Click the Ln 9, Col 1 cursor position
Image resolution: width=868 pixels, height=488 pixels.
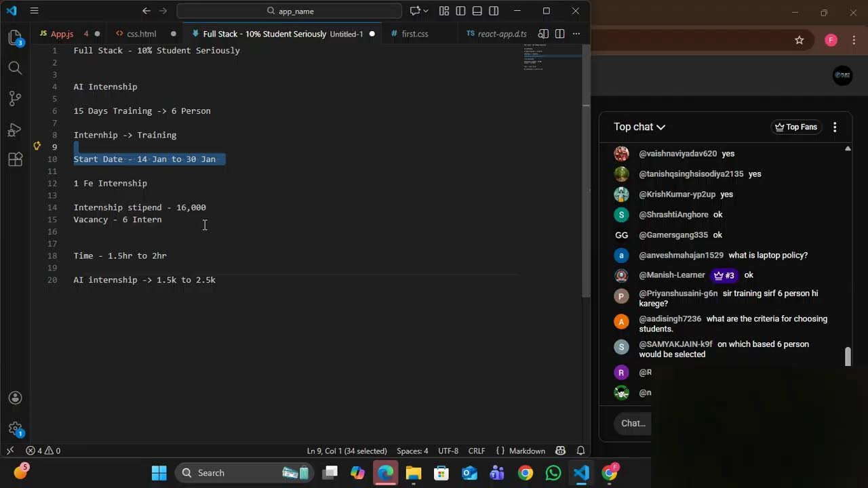pos(347,451)
